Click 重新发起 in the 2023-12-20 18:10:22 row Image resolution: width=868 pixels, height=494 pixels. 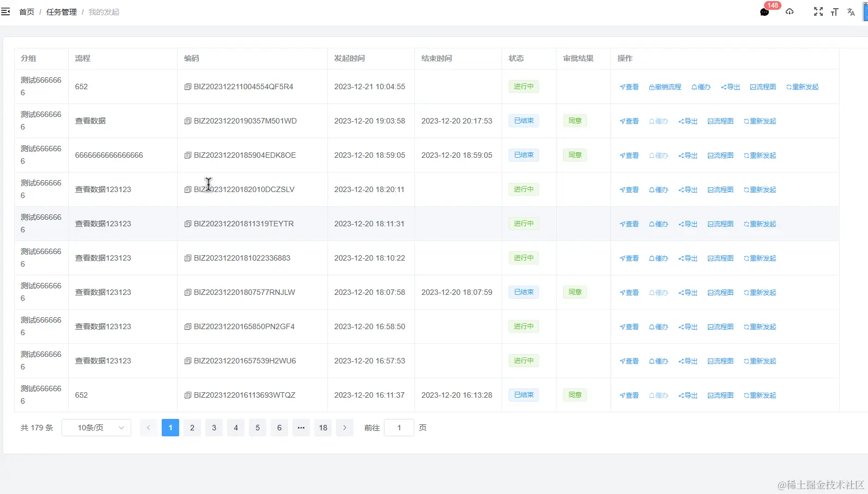coord(760,258)
